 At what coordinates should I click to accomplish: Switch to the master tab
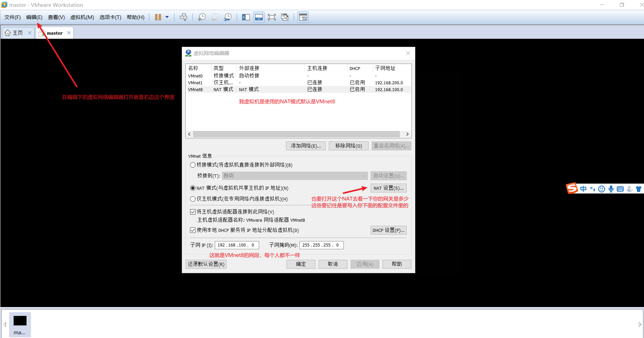(x=54, y=33)
